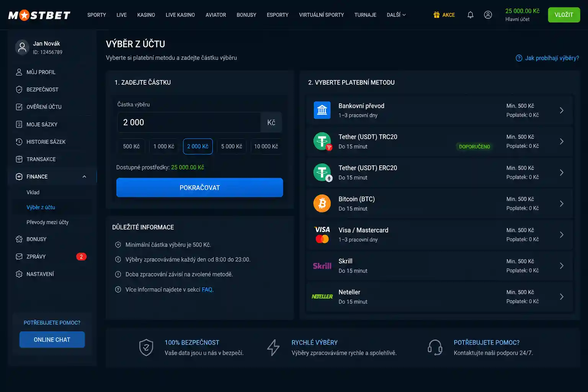Open the user account icon in header
The height and width of the screenshot is (392, 588).
(x=488, y=15)
